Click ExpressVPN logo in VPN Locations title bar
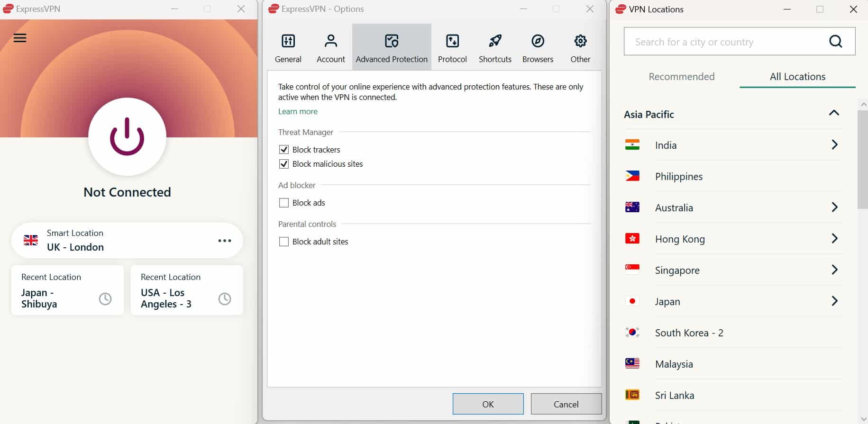868x424 pixels. point(621,9)
